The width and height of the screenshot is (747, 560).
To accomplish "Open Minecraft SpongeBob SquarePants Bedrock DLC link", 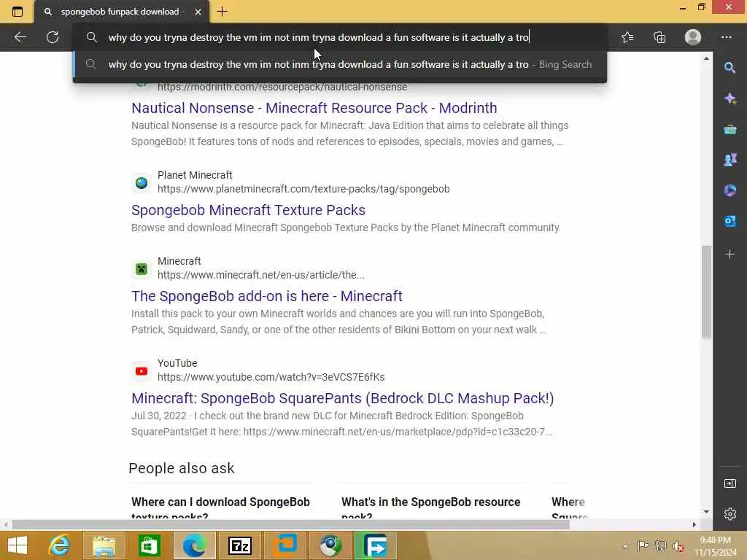I will click(x=343, y=398).
